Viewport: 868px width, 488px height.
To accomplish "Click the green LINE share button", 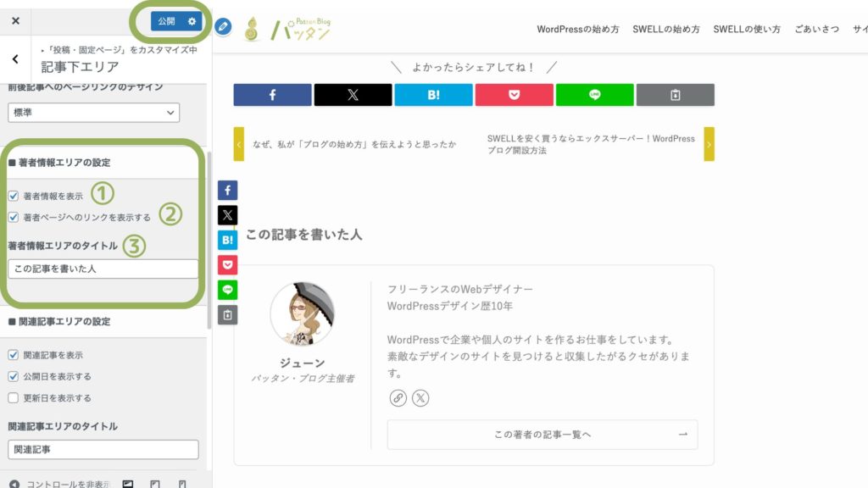I will (594, 95).
